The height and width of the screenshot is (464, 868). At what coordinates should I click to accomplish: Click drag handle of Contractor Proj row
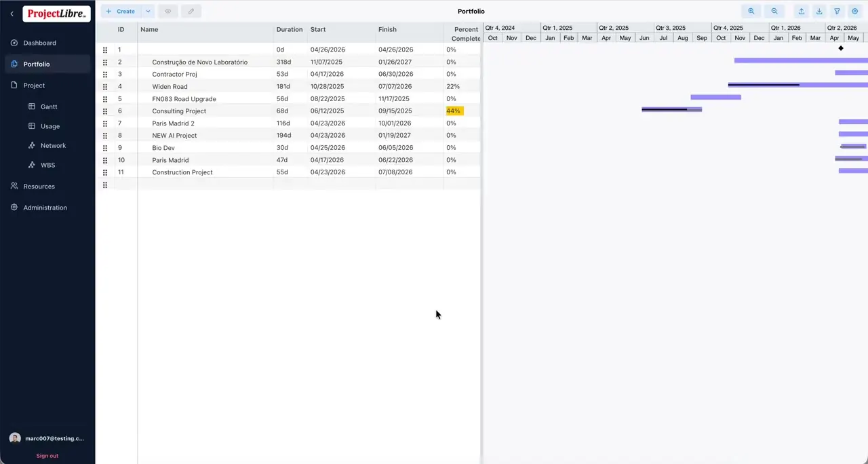tap(105, 74)
